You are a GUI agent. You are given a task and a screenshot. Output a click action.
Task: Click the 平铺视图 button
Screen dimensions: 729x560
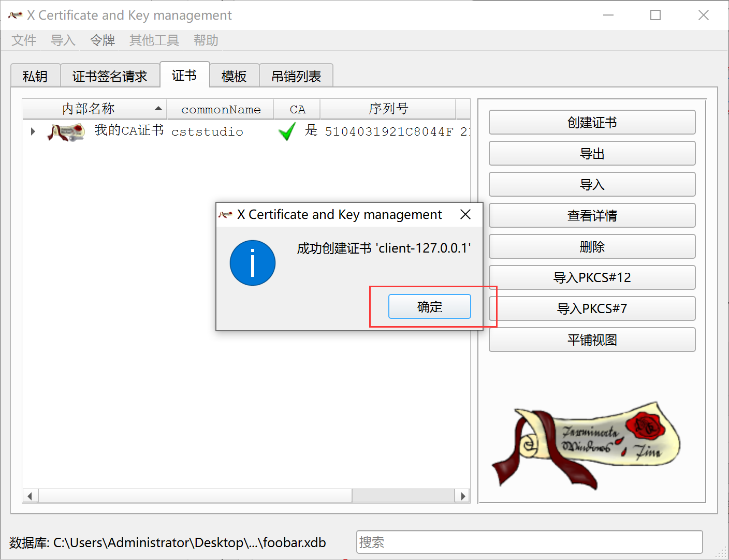[592, 340]
